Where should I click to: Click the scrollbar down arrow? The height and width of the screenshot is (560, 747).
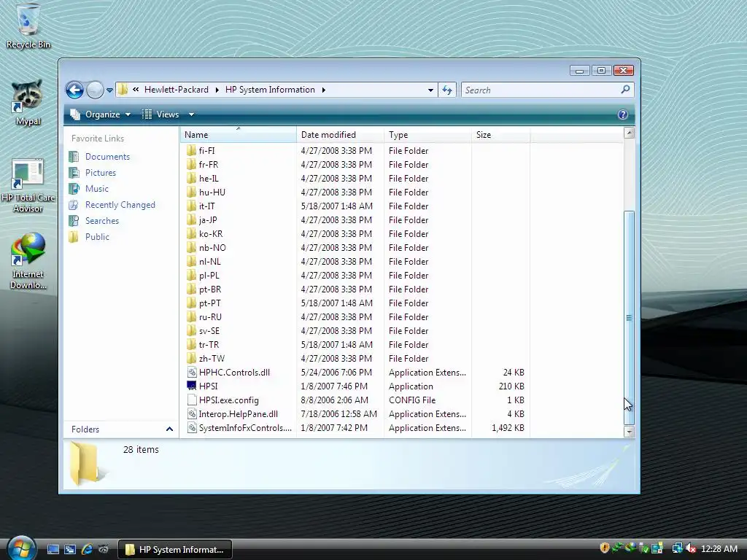629,432
